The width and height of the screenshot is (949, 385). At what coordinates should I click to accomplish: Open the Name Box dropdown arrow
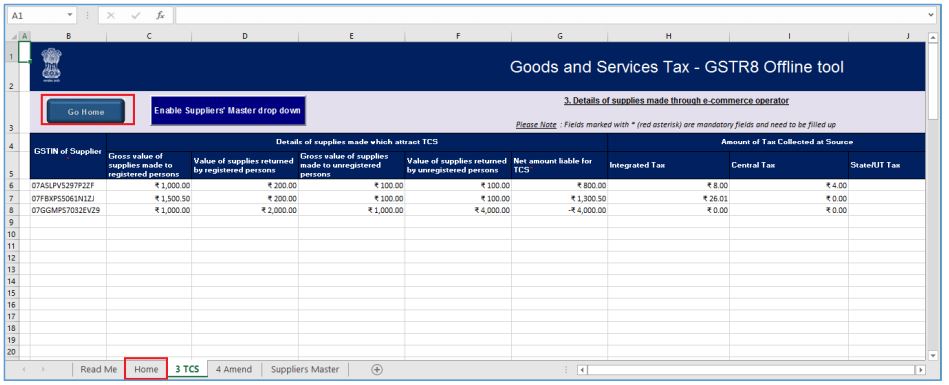[70, 16]
